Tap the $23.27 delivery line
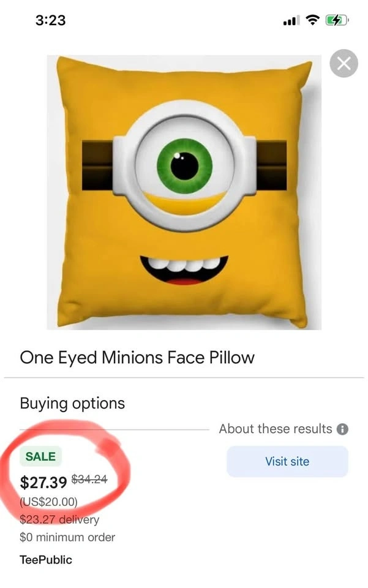The image size is (368, 588). point(59,520)
